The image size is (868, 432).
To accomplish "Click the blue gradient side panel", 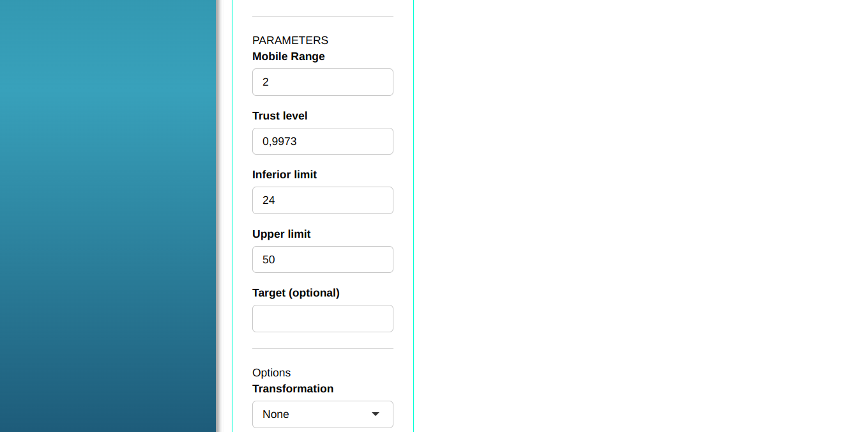I will pyautogui.click(x=107, y=216).
